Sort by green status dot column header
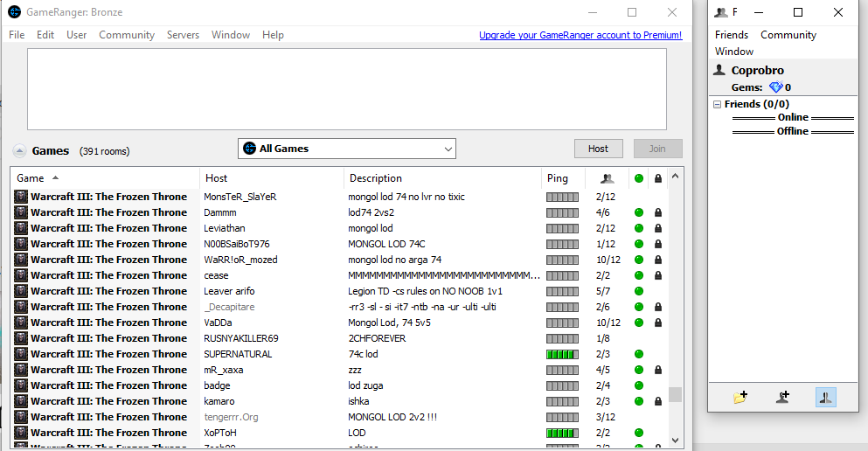This screenshot has width=868, height=451. tap(639, 178)
